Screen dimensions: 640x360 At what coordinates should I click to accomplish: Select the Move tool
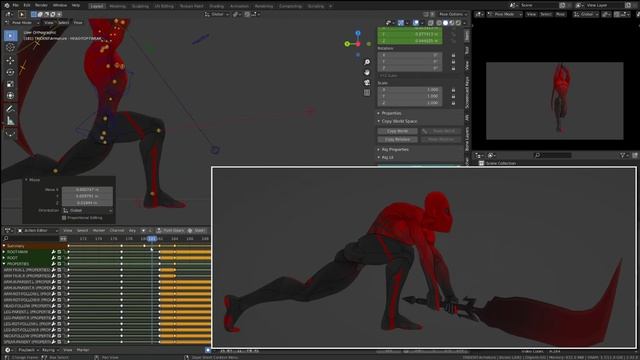[x=10, y=60]
